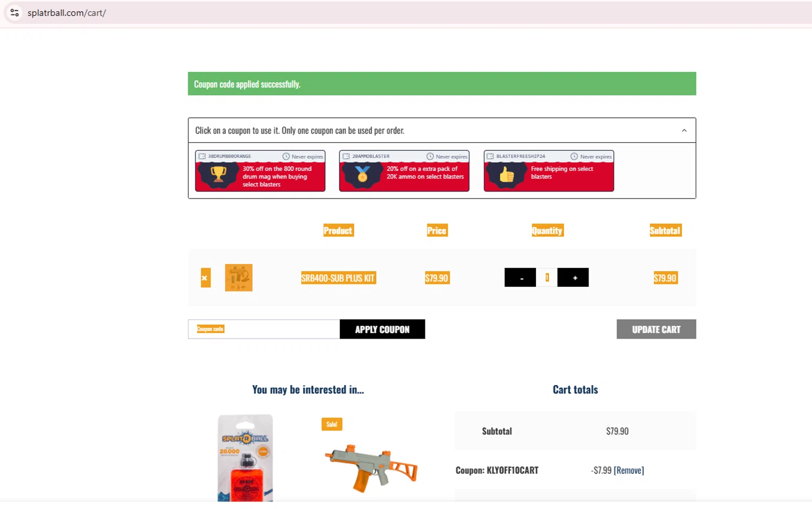Click the -$7.99 coupon discount amount
Image resolution: width=812 pixels, height=509 pixels.
click(x=601, y=471)
